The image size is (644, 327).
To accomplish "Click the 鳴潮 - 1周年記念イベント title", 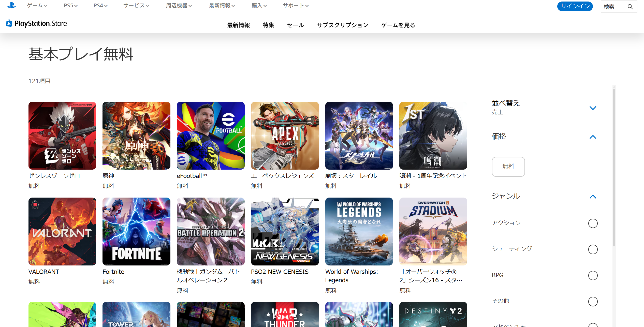I will (433, 176).
